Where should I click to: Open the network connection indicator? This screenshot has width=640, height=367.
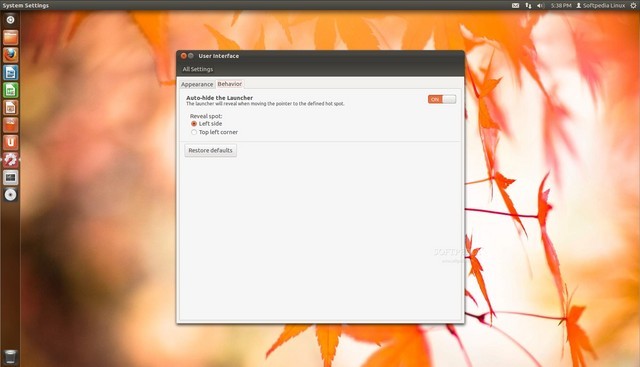tap(528, 5)
